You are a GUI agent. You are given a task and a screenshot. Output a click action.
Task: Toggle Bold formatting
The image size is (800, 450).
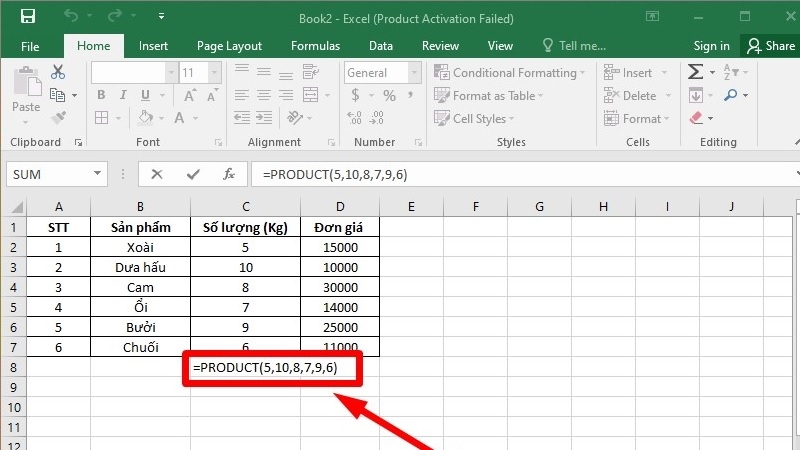coord(101,95)
